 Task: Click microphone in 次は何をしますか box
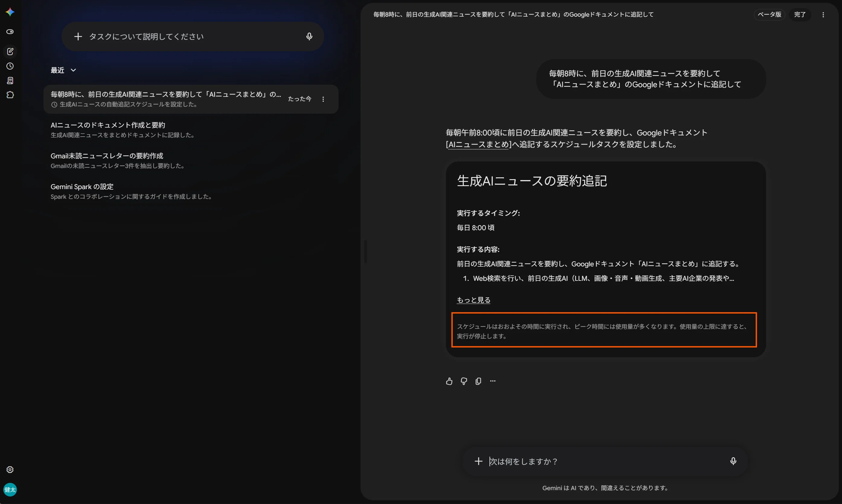click(733, 461)
